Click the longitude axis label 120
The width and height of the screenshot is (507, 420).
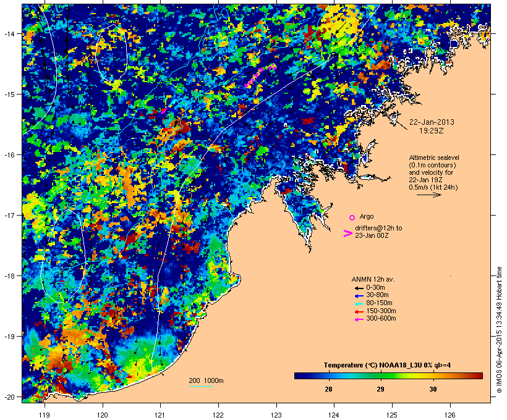pos(103,415)
